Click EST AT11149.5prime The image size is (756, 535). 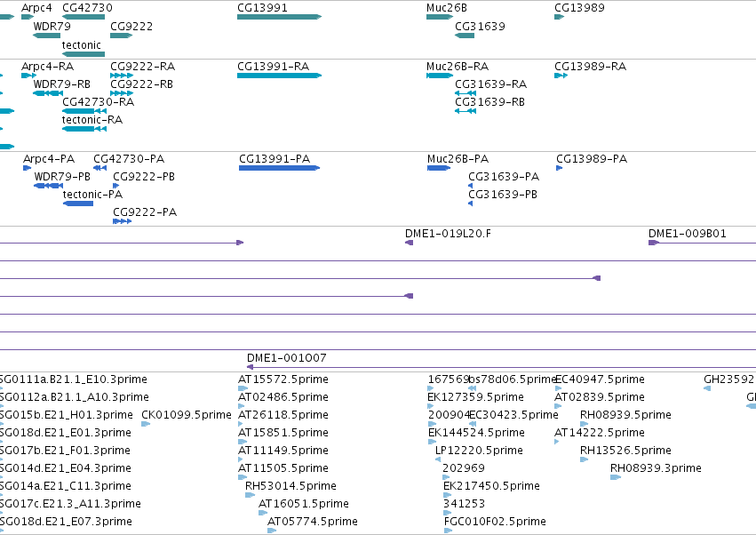click(x=283, y=451)
